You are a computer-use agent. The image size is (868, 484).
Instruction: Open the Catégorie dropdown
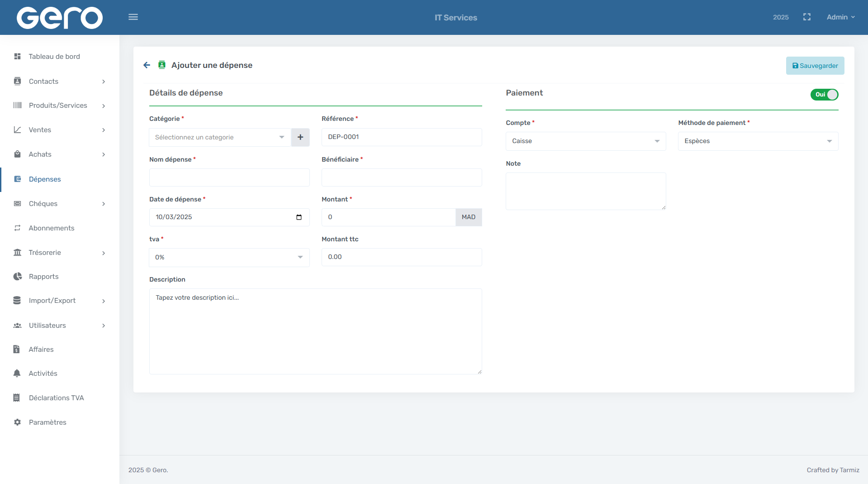pos(220,137)
